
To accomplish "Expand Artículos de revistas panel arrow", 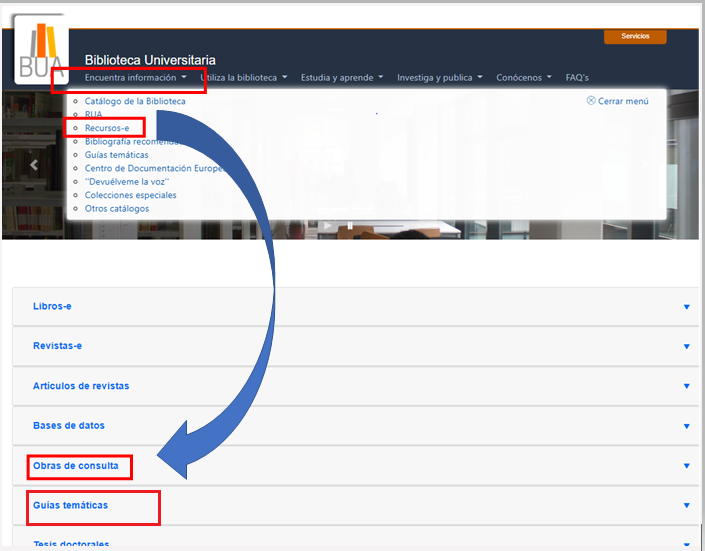I will [686, 386].
